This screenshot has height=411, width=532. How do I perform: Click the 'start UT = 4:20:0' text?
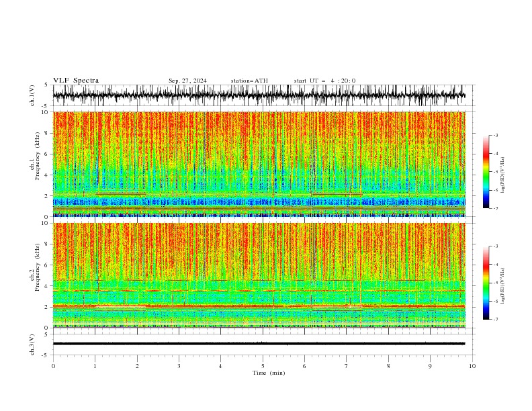point(324,81)
